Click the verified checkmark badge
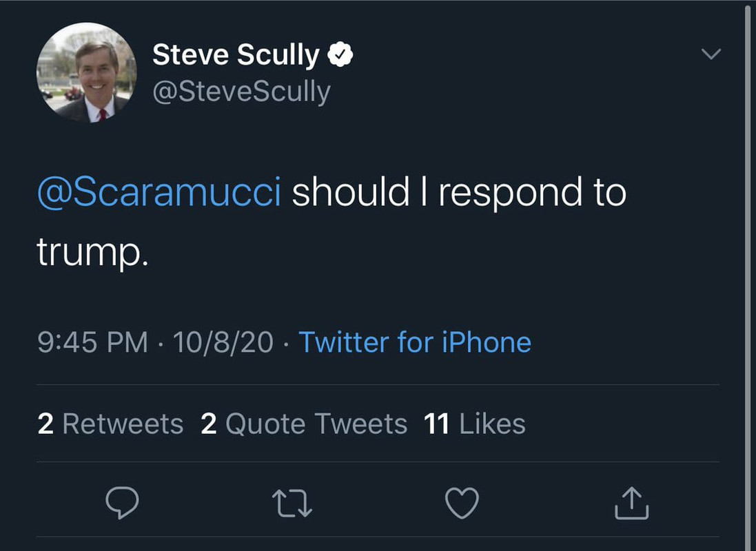Screen dimensions: 756x551 point(340,54)
